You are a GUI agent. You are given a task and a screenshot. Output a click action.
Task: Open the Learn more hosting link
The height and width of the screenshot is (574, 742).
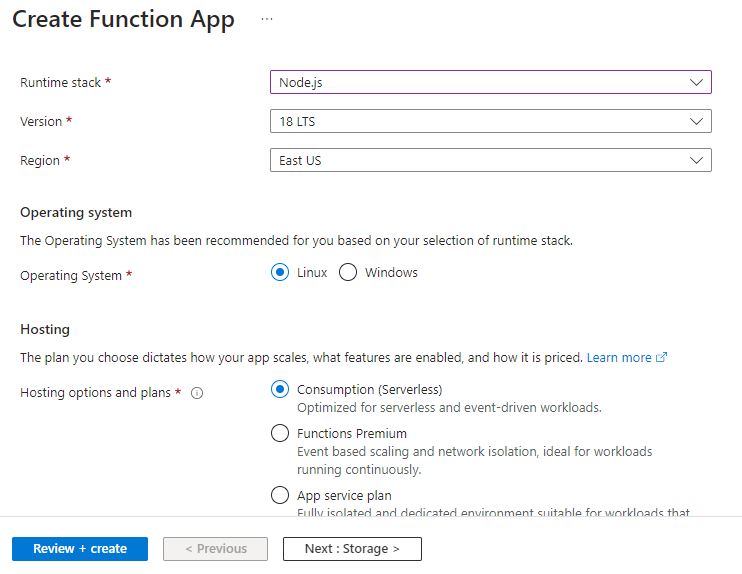click(619, 358)
